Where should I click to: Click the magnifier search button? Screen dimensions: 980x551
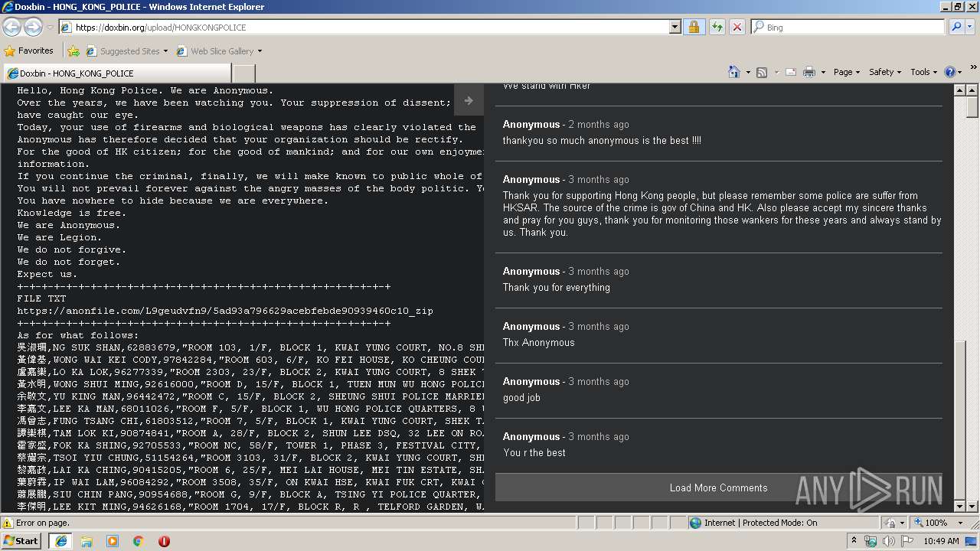pyautogui.click(x=956, y=27)
